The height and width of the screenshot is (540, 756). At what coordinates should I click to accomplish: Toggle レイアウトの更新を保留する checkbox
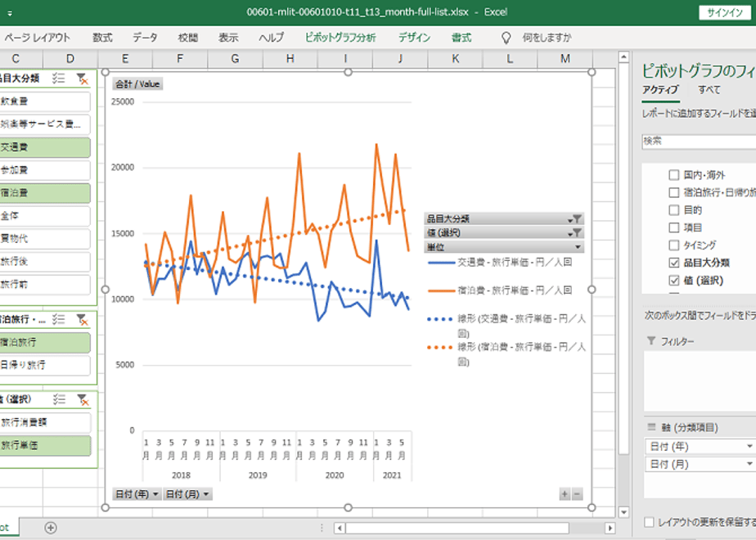click(x=650, y=522)
